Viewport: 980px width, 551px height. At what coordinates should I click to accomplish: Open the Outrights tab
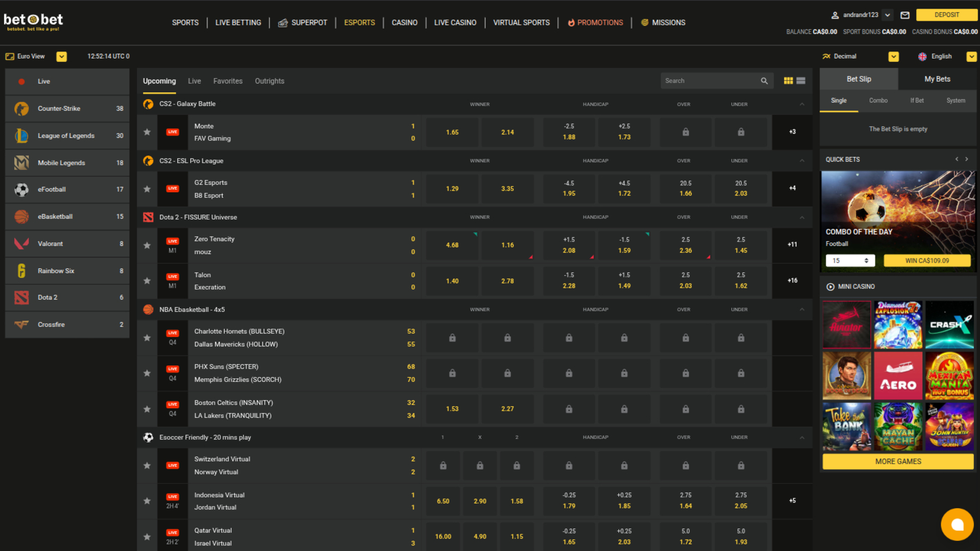pyautogui.click(x=269, y=81)
